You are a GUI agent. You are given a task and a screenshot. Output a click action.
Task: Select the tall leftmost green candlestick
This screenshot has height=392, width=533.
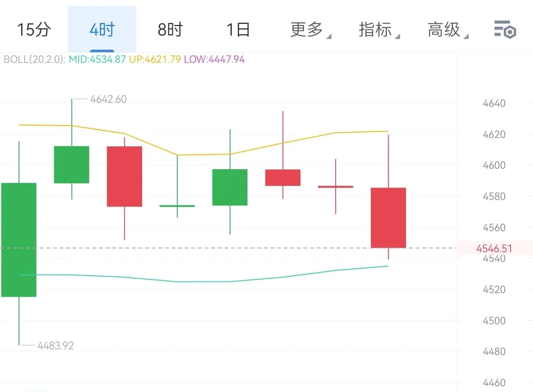19,240
